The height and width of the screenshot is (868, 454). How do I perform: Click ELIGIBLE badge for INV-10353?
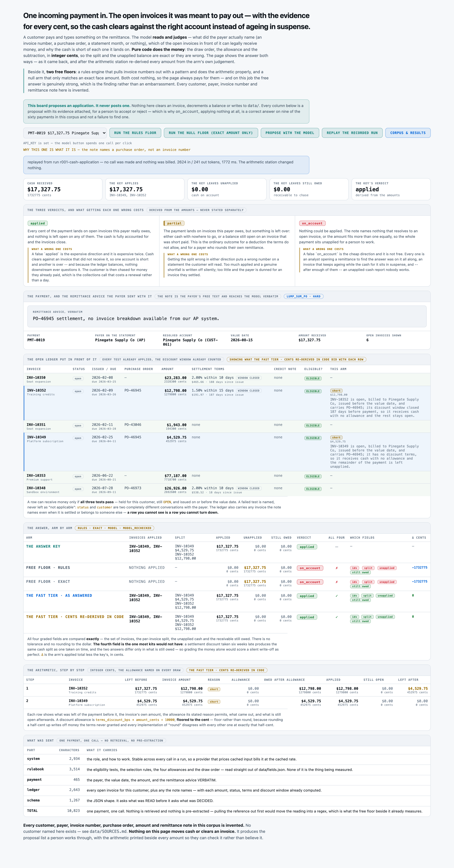coord(313,476)
